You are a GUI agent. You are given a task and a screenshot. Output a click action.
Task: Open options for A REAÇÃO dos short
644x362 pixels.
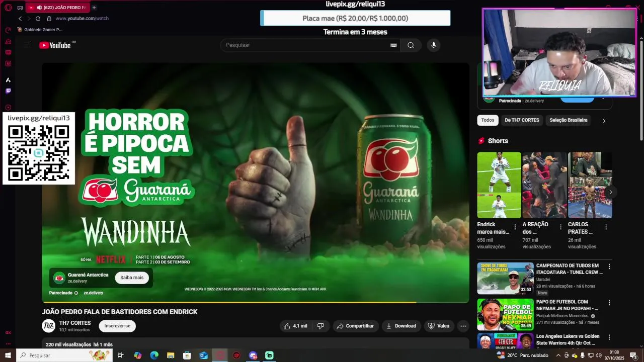(x=560, y=227)
